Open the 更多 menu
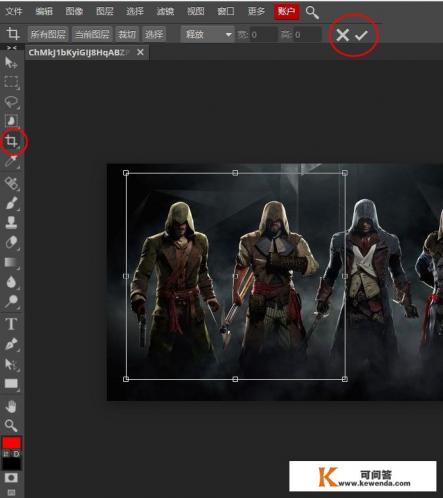443x498 pixels. pyautogui.click(x=256, y=11)
